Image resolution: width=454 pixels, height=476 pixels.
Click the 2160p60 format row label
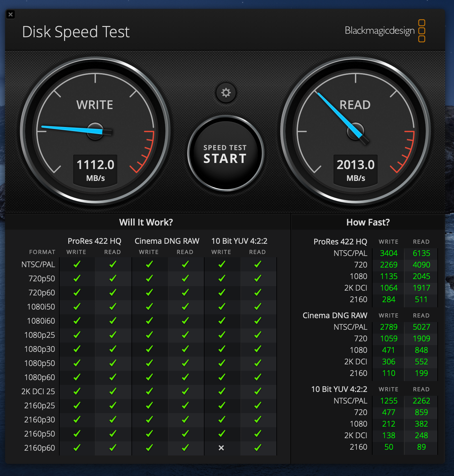(40, 448)
